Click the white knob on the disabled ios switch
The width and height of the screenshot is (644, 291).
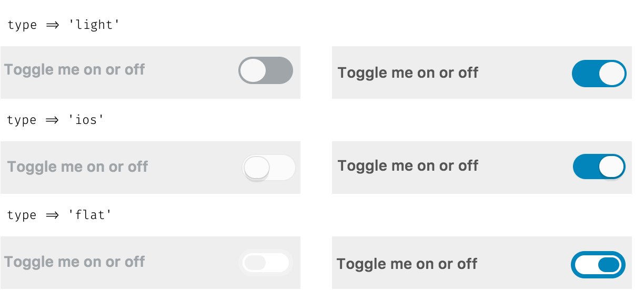(257, 168)
